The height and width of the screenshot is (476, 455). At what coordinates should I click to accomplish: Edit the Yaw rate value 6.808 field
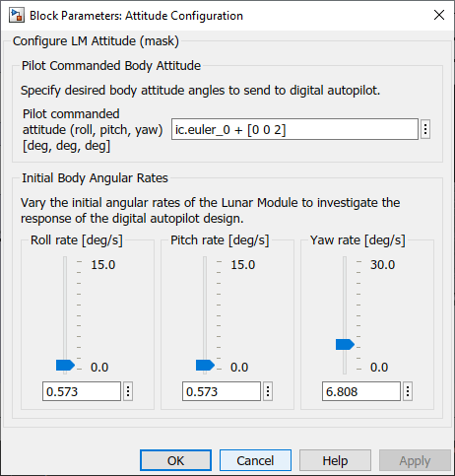[361, 391]
